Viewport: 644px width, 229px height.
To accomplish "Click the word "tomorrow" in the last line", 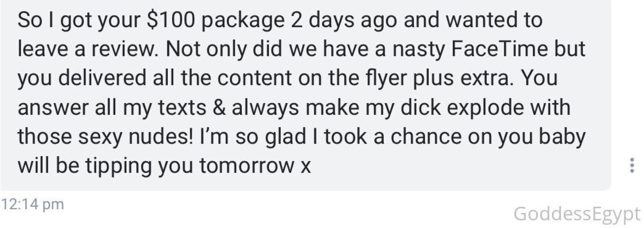I will coord(247,166).
